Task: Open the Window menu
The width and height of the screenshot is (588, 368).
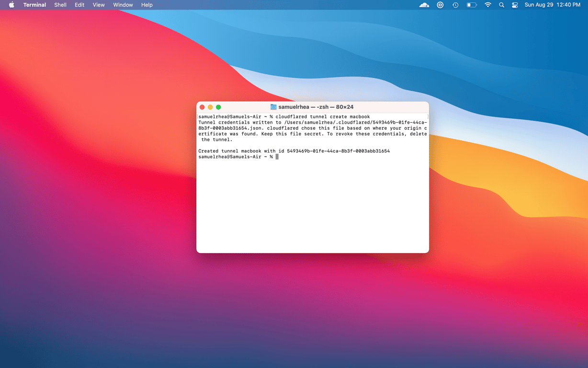Action: point(123,5)
